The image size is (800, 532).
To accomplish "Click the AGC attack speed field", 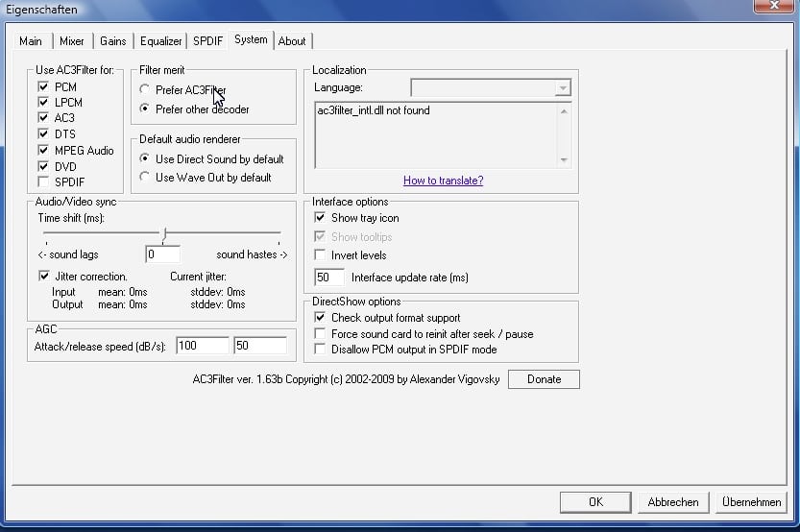I will coord(202,345).
